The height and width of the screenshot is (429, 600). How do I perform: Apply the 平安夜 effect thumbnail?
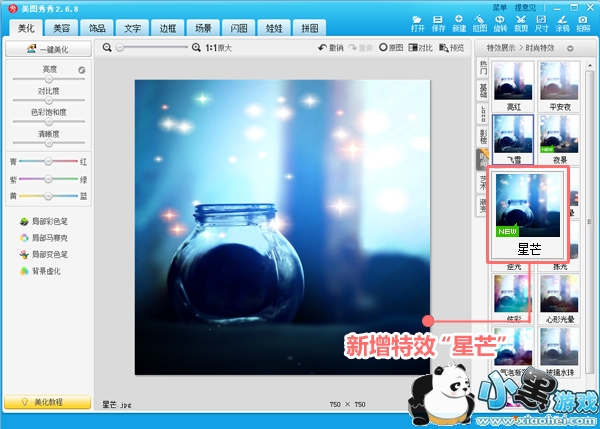pyautogui.click(x=559, y=86)
